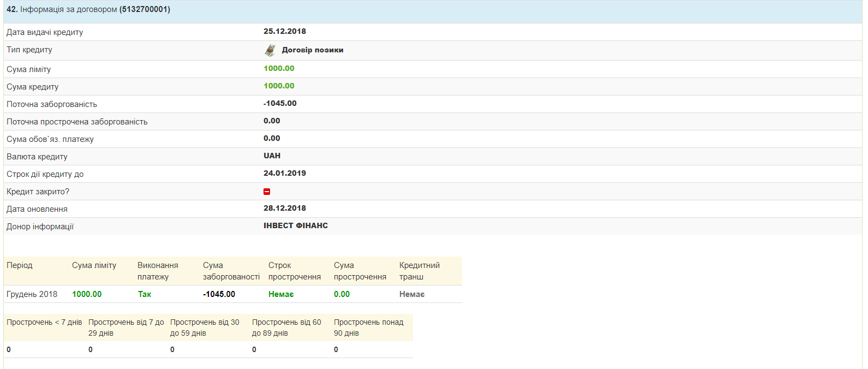The height and width of the screenshot is (369, 868).
Task: Select the green 'Так' payment cell
Action: pos(145,294)
